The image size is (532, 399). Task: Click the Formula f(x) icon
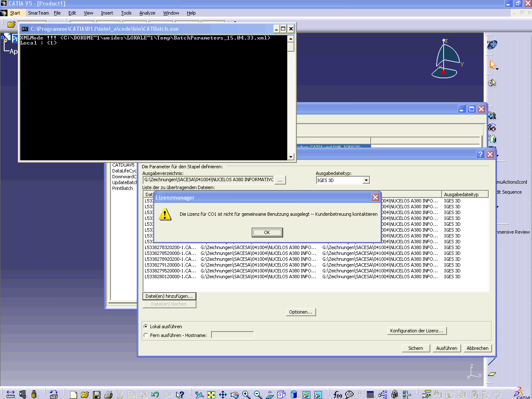click(338, 394)
